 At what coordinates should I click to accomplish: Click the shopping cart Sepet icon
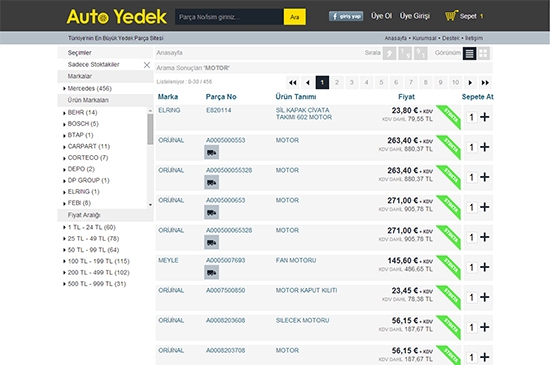(x=451, y=16)
